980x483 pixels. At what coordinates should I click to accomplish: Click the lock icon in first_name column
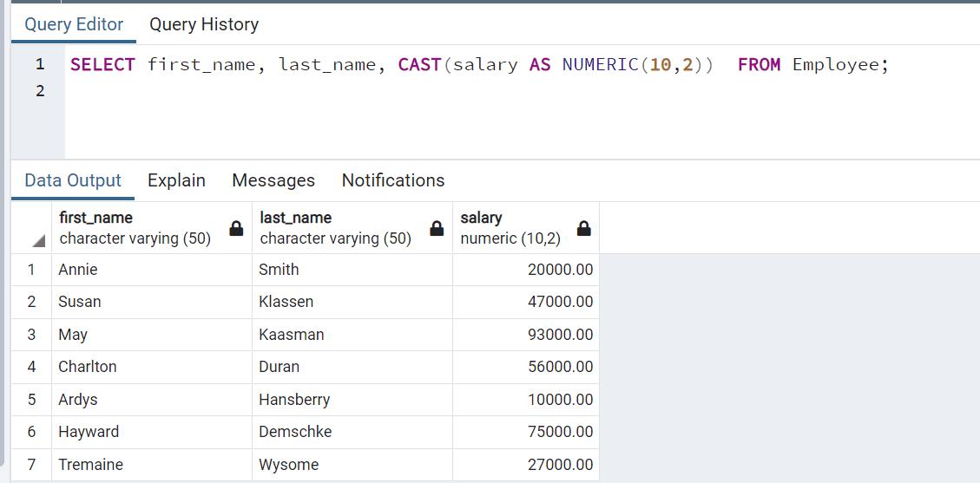point(236,229)
